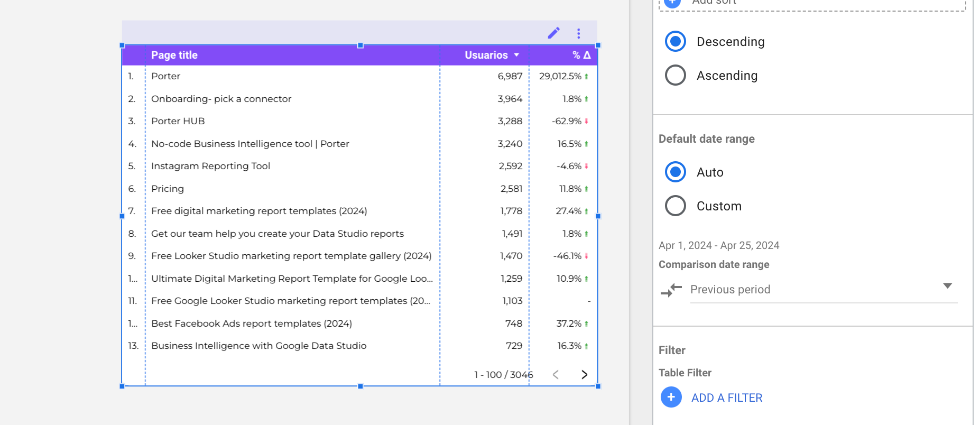Click the 6,987 users value
This screenshot has height=425, width=980.
point(510,76)
